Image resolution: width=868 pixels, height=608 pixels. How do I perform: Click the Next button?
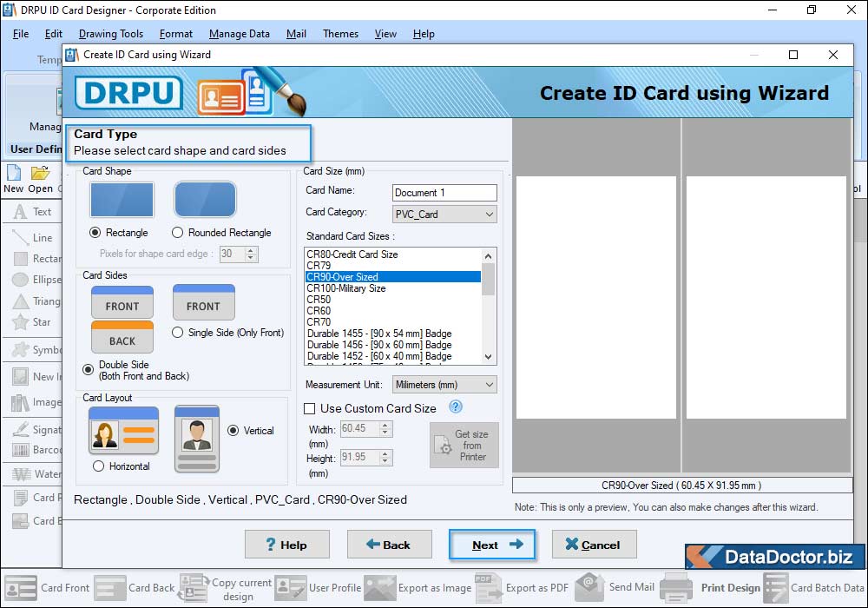tap(492, 545)
